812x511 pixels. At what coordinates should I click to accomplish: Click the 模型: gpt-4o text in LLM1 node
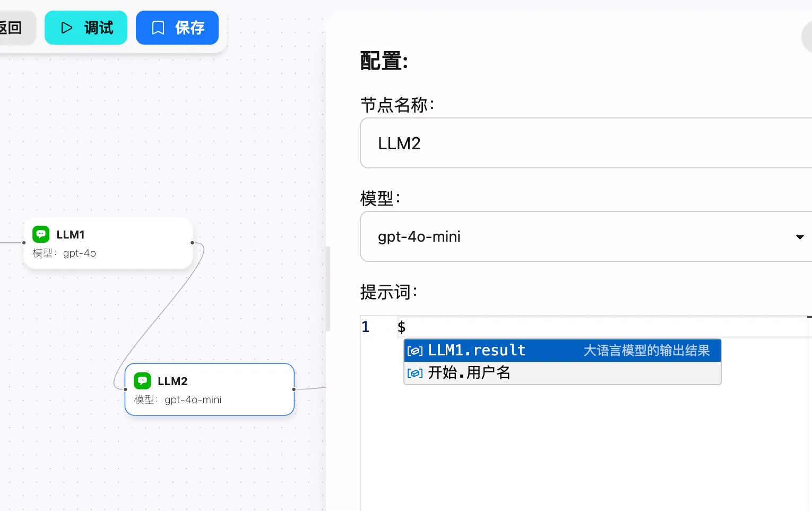click(64, 253)
